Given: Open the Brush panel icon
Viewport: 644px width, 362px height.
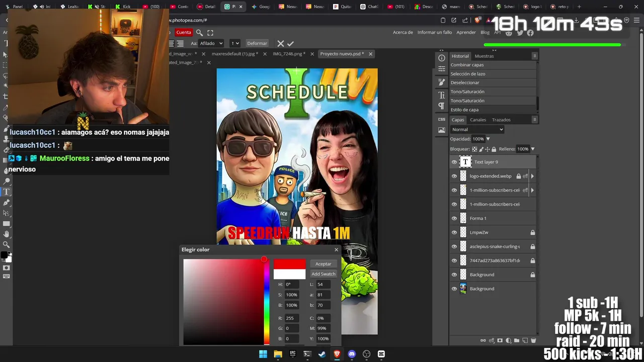Looking at the screenshot, I should tap(442, 81).
